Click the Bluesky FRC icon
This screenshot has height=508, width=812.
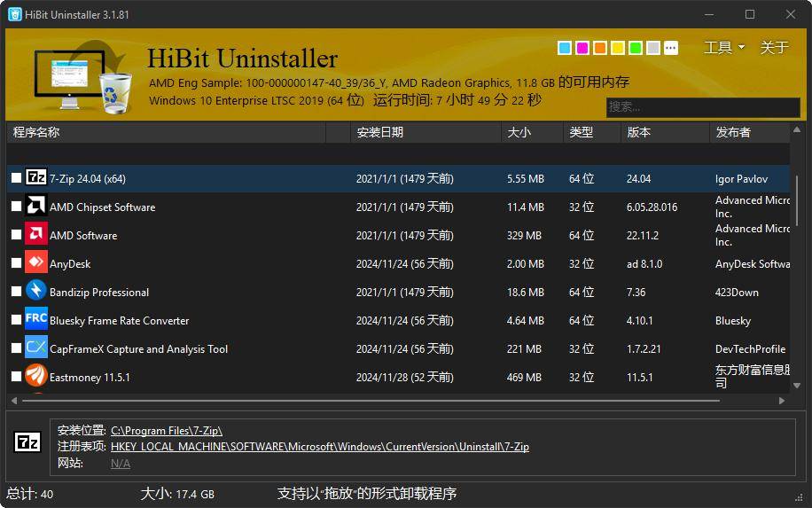coord(36,319)
